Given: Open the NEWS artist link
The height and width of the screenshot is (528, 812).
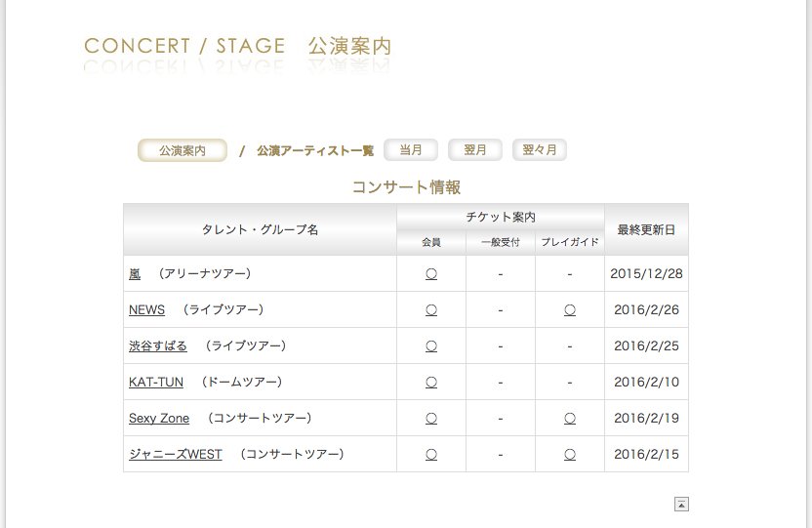Looking at the screenshot, I should point(146,309).
